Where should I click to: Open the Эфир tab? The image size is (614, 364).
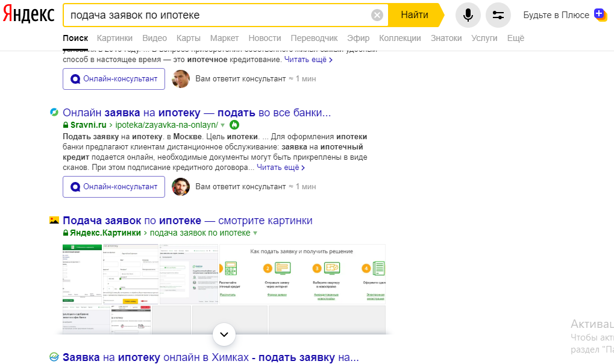[x=359, y=38]
